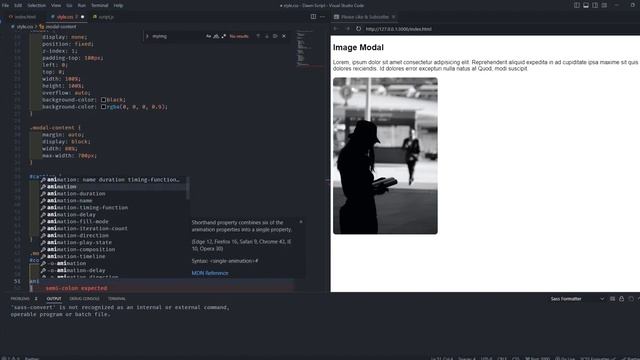Open the Customize Layout icon
The height and width of the screenshot is (360, 640).
click(x=604, y=5)
